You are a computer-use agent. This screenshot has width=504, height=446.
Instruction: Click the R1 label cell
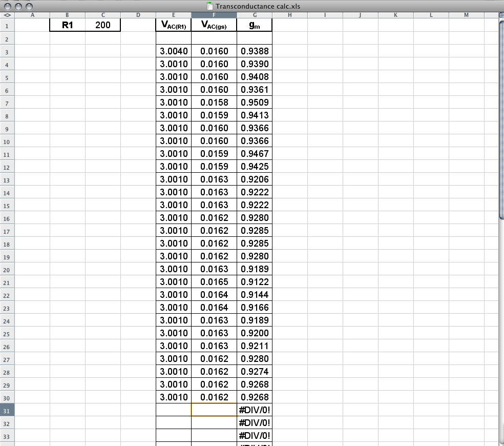(68, 25)
